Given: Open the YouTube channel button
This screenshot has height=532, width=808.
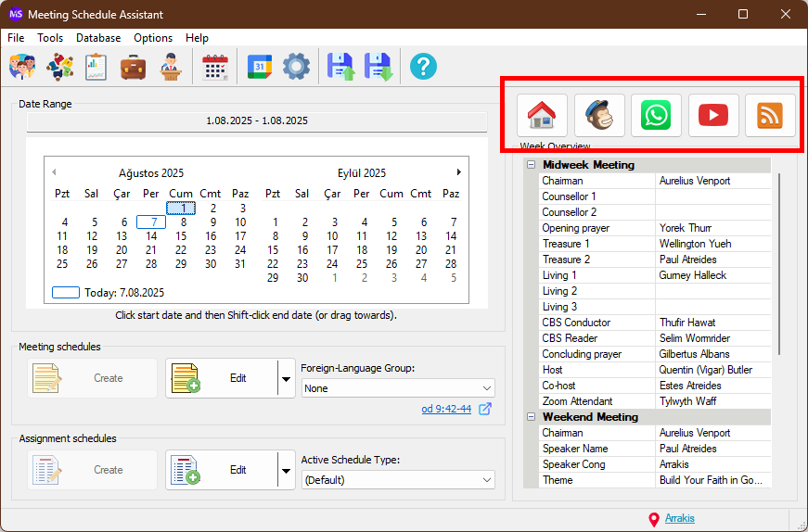Looking at the screenshot, I should pos(712,115).
